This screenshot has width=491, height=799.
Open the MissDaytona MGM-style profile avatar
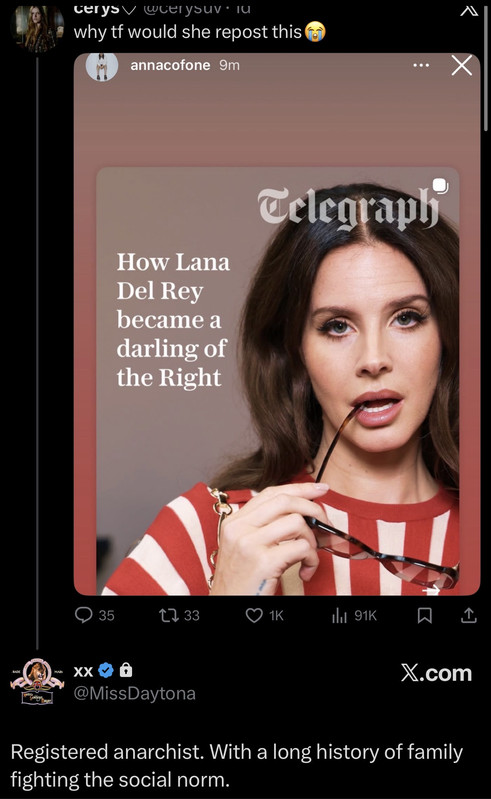tap(37, 682)
